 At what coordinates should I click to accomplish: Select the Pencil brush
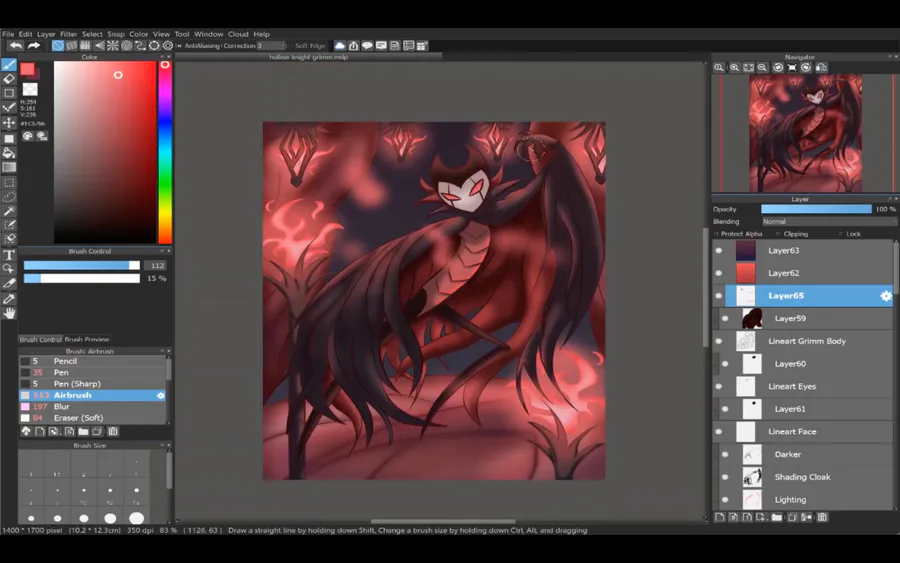tap(92, 361)
